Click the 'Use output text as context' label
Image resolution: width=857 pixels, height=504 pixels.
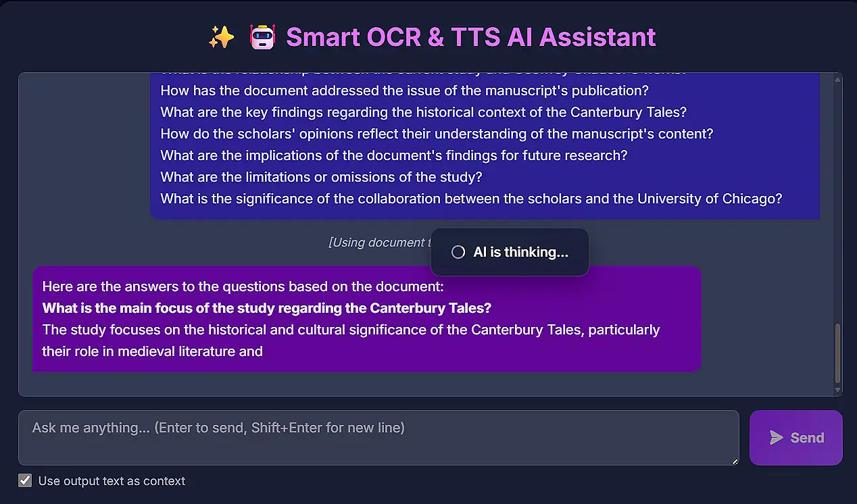point(112,481)
